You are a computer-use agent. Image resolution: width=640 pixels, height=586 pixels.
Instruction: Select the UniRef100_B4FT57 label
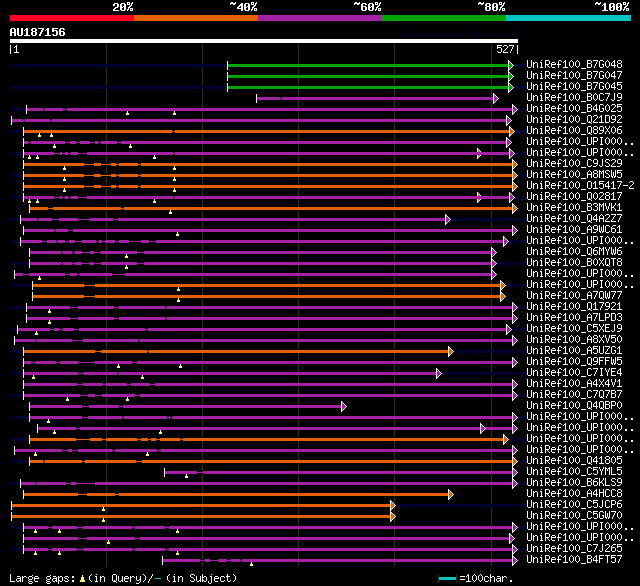click(574, 560)
